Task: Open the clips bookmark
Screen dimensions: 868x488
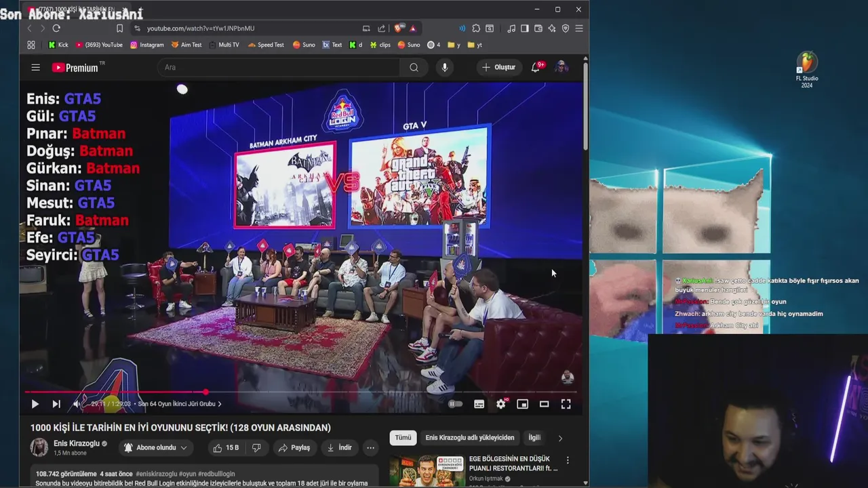Action: pyautogui.click(x=380, y=45)
